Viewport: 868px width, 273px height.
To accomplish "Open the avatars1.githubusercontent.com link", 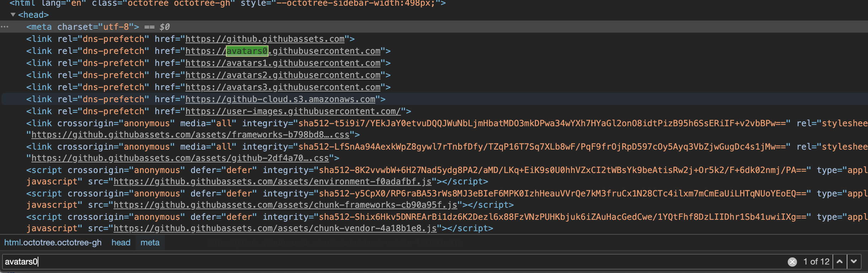I will [283, 63].
